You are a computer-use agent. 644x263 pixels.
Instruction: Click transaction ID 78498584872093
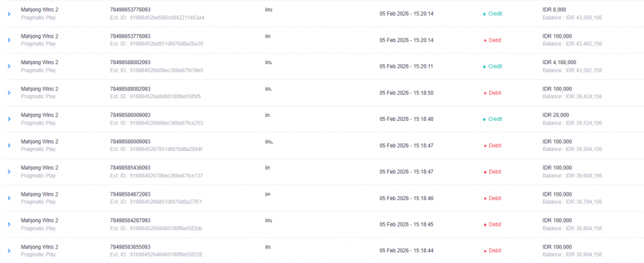130,194
